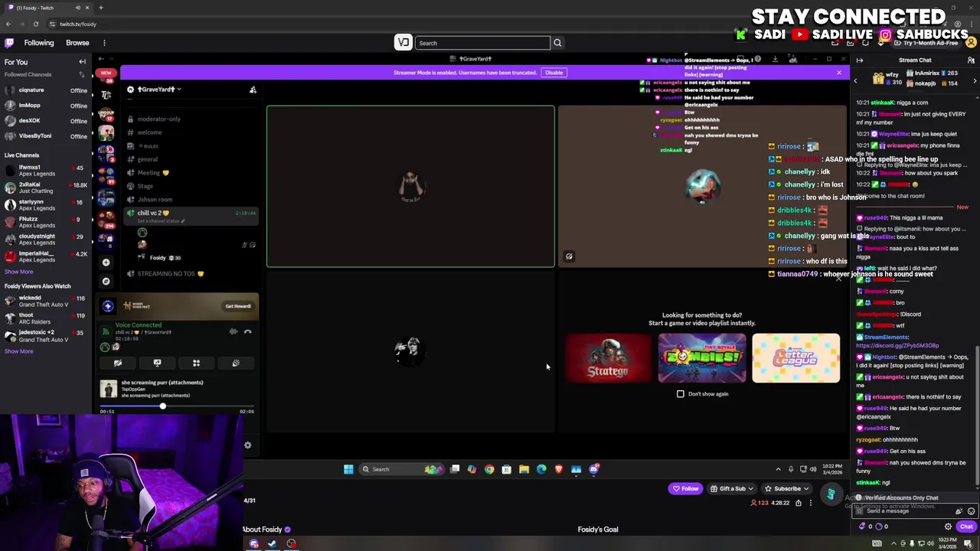980x551 pixels.
Task: Open the Following page on Twitch
Action: point(39,43)
